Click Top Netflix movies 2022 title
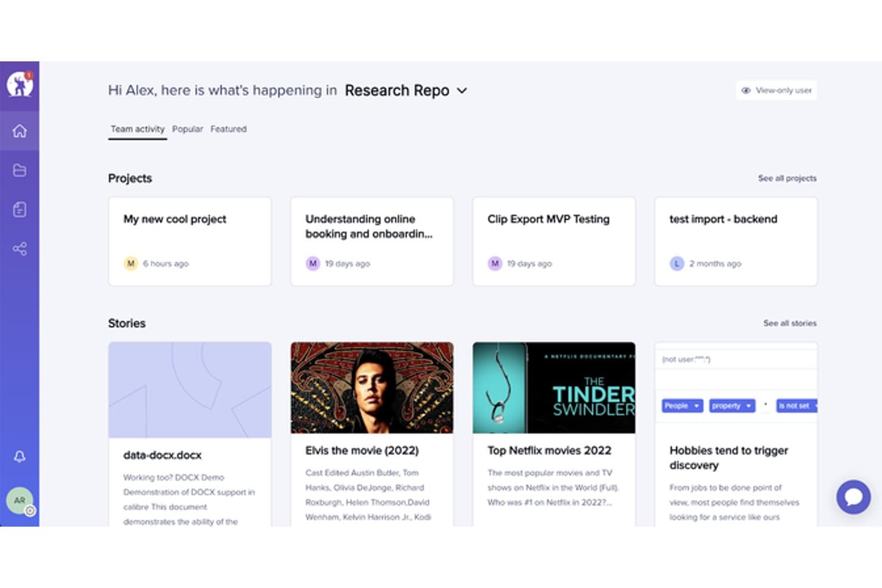Viewport: 882px width, 588px height. tap(549, 451)
